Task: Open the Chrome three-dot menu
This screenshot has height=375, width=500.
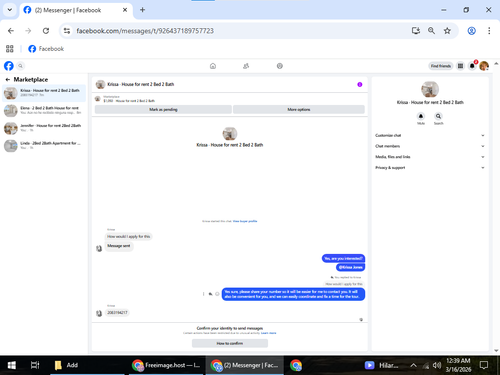Action: tap(489, 31)
